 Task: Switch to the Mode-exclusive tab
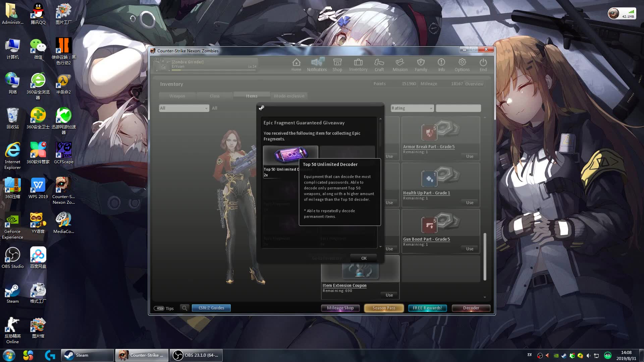point(289,96)
